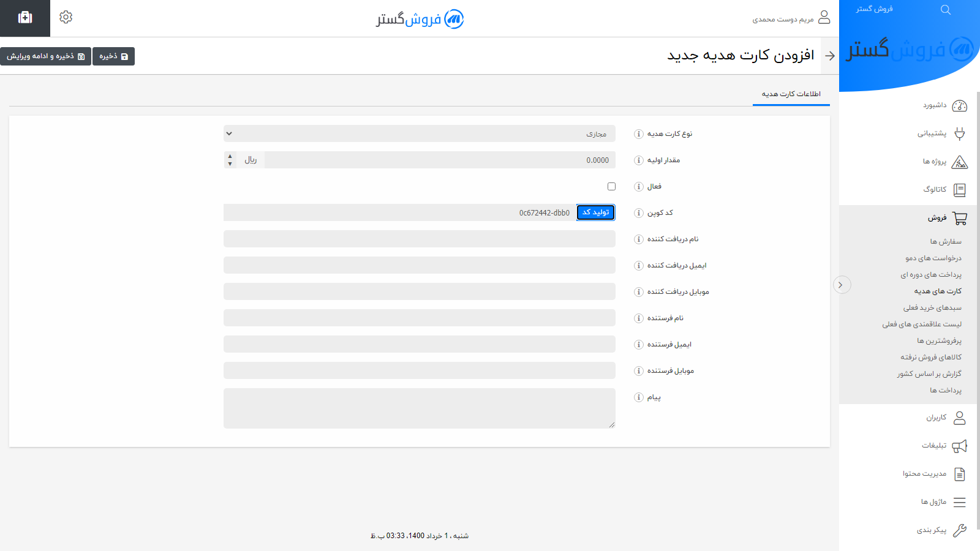Click the back arrow beside page title
Image resolution: width=980 pixels, height=551 pixels.
click(x=830, y=56)
